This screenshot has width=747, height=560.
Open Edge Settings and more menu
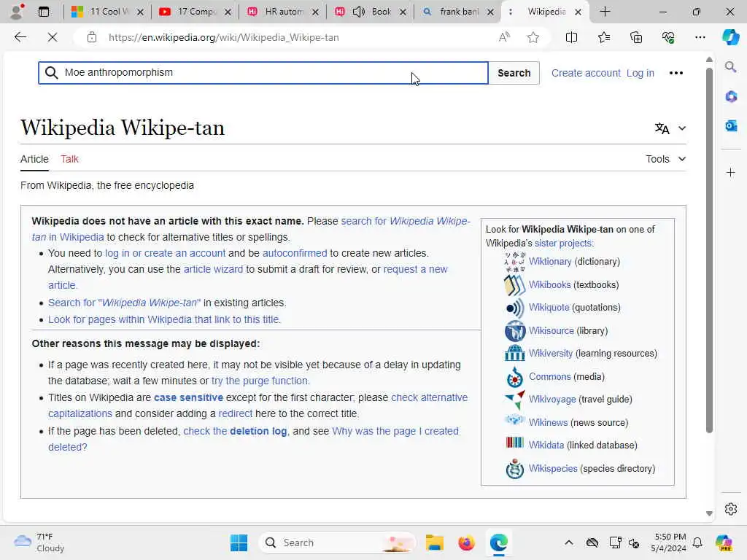pos(700,37)
